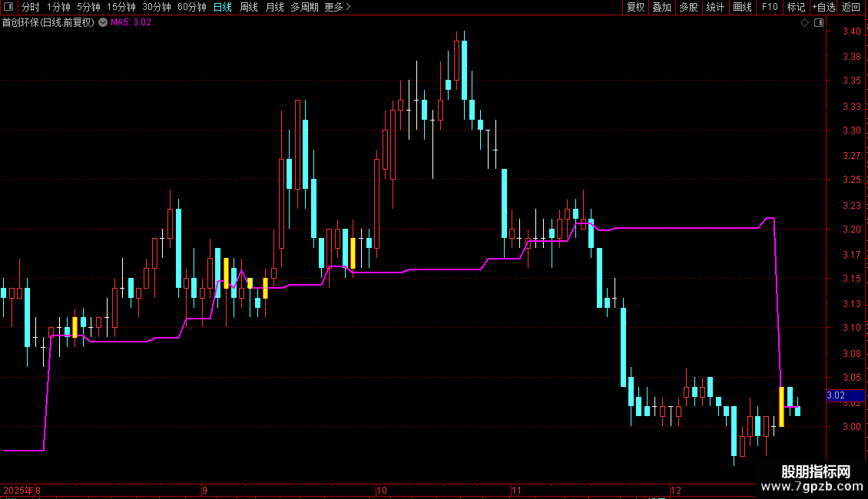Switch to 分时 intraday view

coord(31,7)
